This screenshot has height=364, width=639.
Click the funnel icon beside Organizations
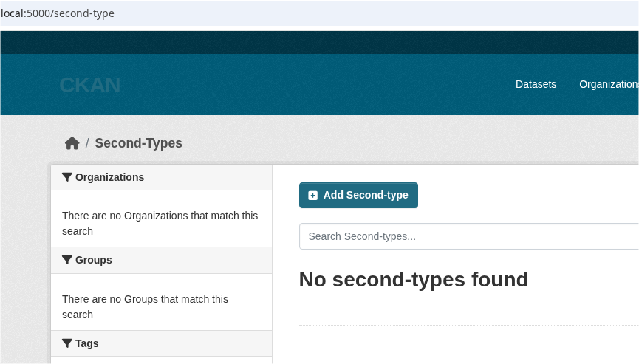(67, 177)
